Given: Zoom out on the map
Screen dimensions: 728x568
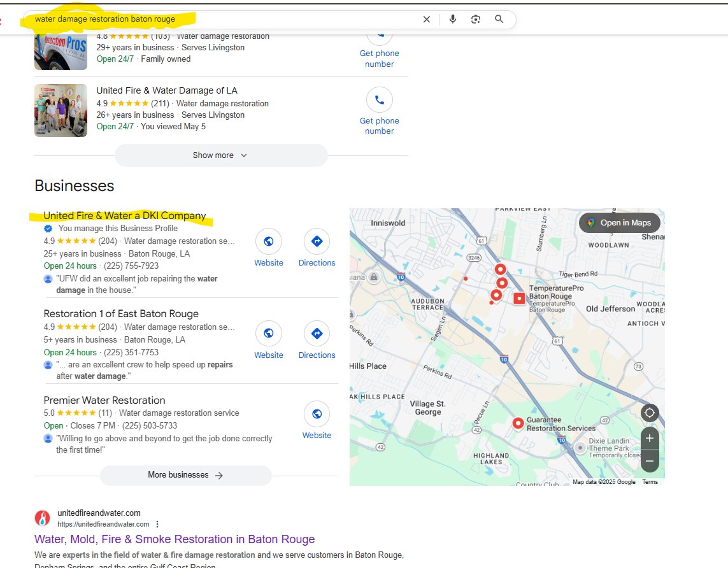Looking at the screenshot, I should click(650, 461).
